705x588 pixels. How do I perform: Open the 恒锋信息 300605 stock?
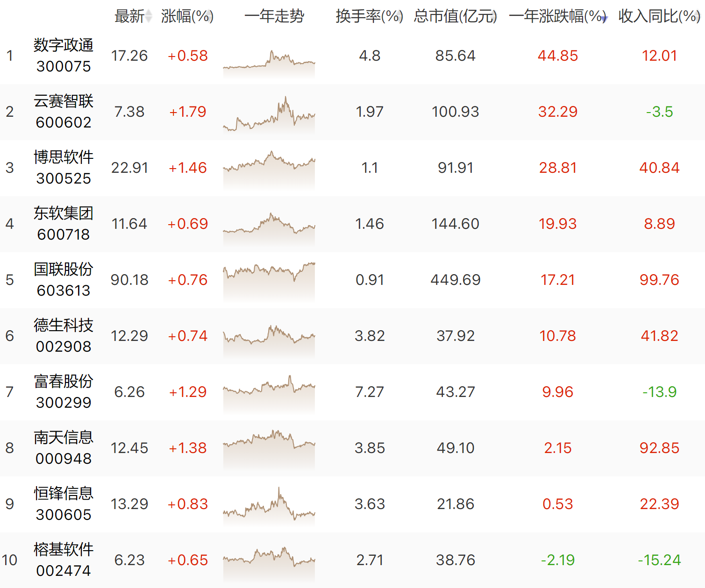pyautogui.click(x=64, y=504)
